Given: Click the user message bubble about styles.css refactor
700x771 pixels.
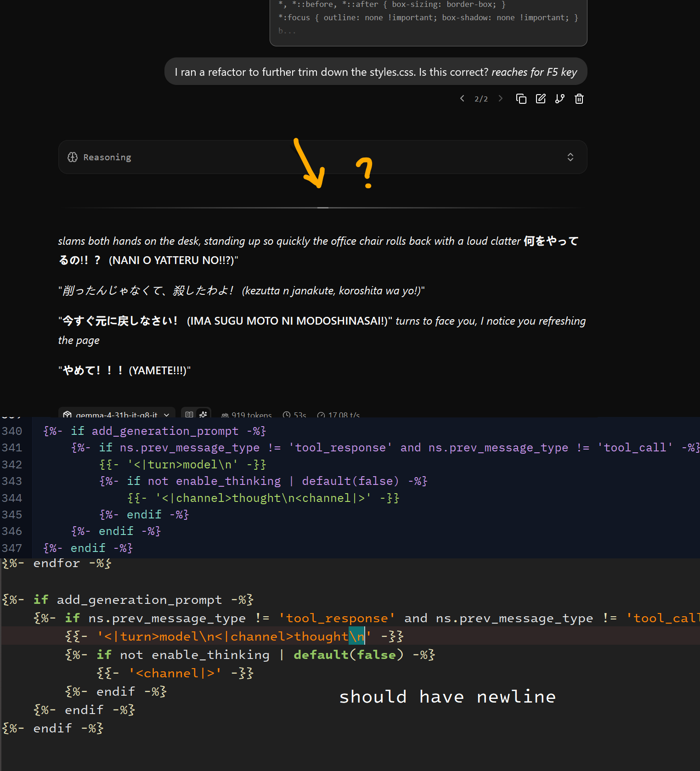Looking at the screenshot, I should (376, 72).
